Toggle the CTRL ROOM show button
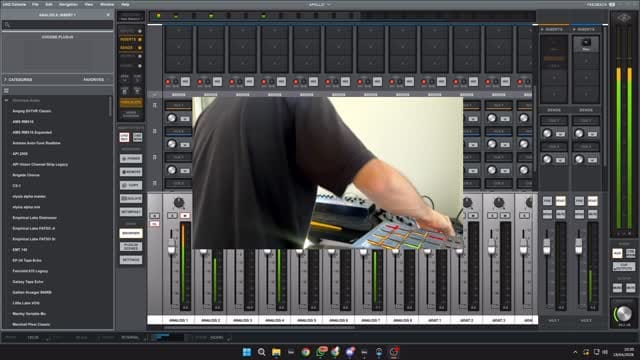The image size is (640, 360). 631,253
